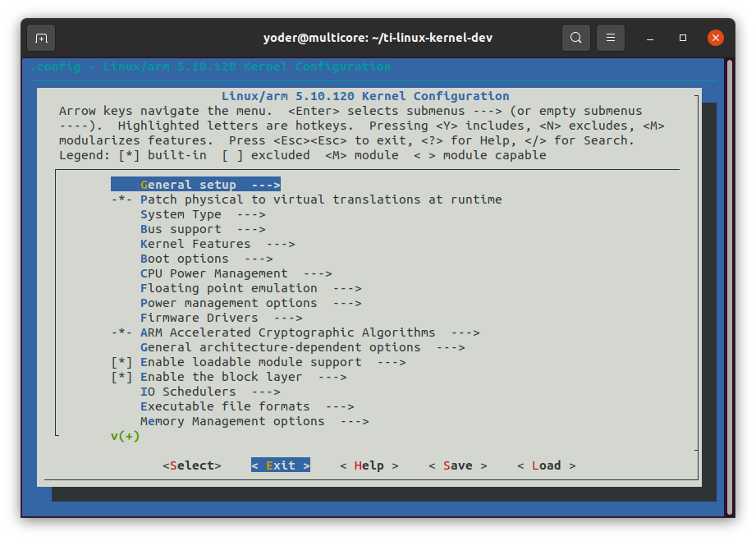Maximize the terminal window

tap(683, 38)
